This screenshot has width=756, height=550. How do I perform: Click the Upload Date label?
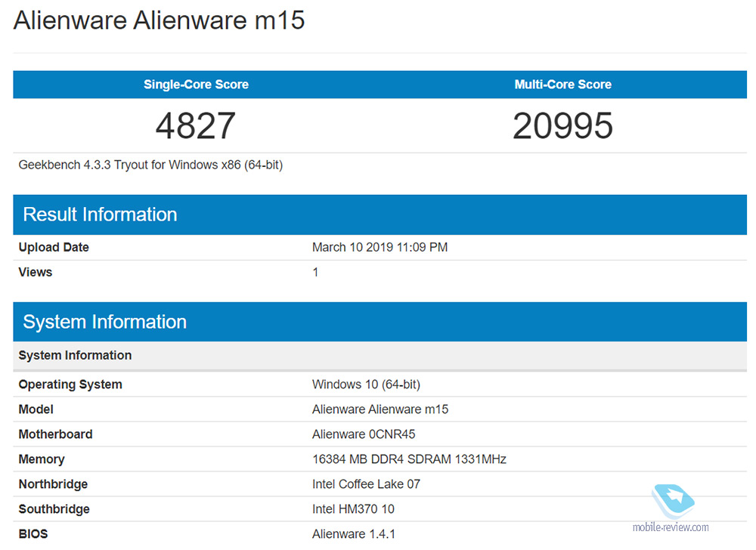point(54,248)
